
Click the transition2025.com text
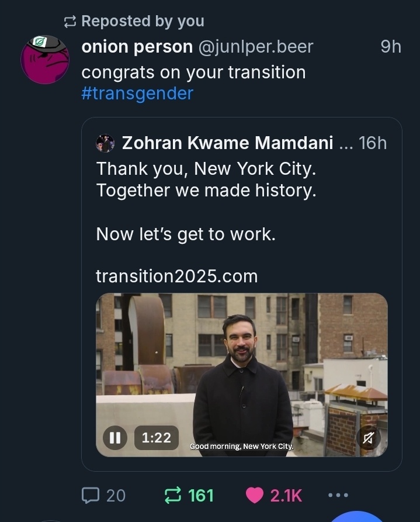pos(176,275)
